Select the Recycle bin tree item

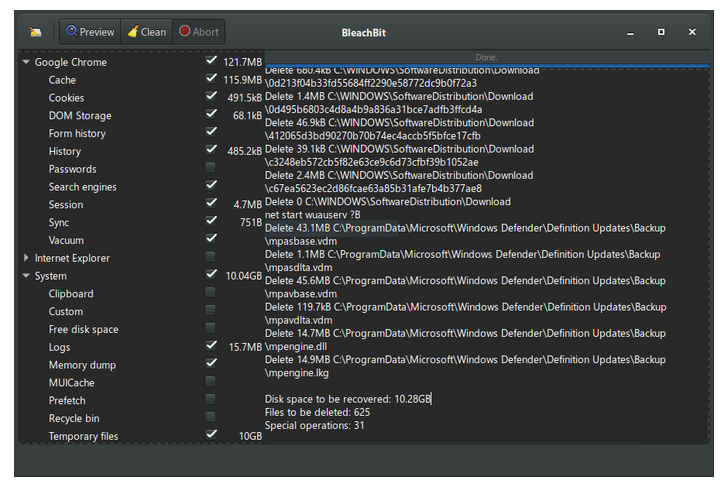(x=74, y=418)
